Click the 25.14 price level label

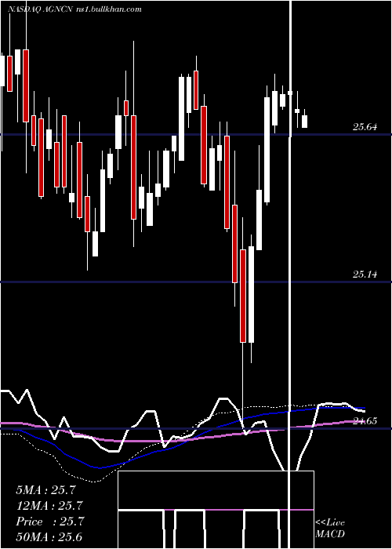pos(365,274)
